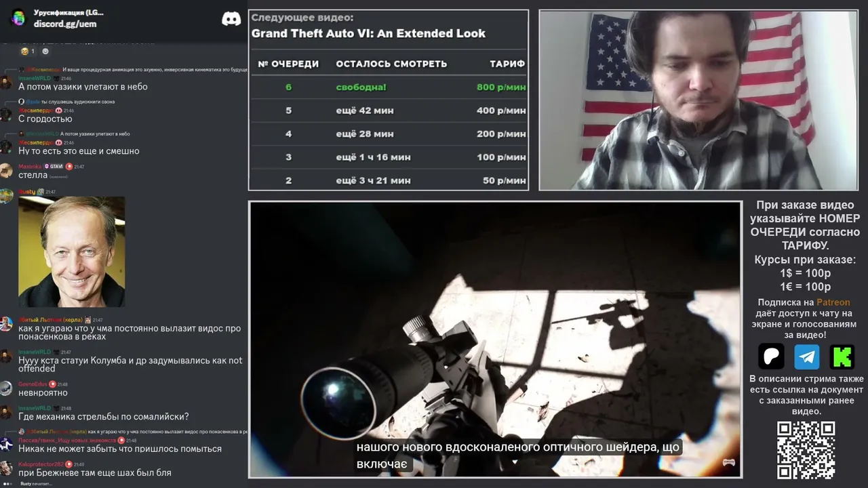This screenshot has height=488, width=868.
Task: Click the message "Ну то есть это еще и смешно"
Action: coord(79,151)
